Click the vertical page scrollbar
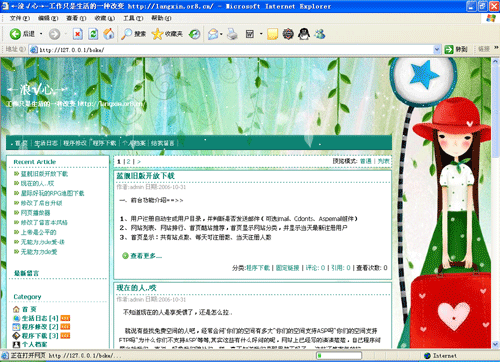Screen dimensions: 500x362 [495, 203]
